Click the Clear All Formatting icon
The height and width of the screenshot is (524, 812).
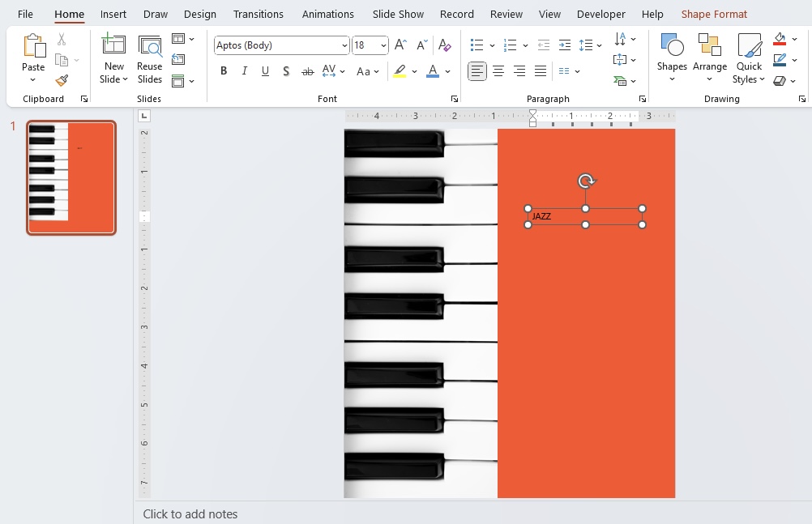click(444, 45)
